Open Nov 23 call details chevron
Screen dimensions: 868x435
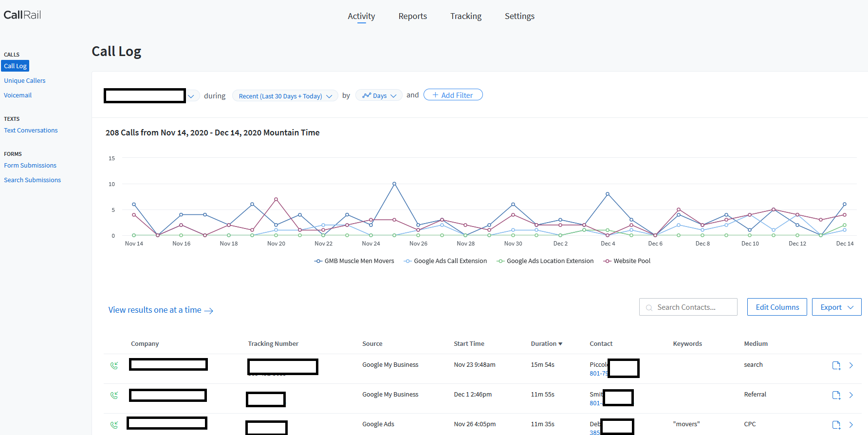851,365
